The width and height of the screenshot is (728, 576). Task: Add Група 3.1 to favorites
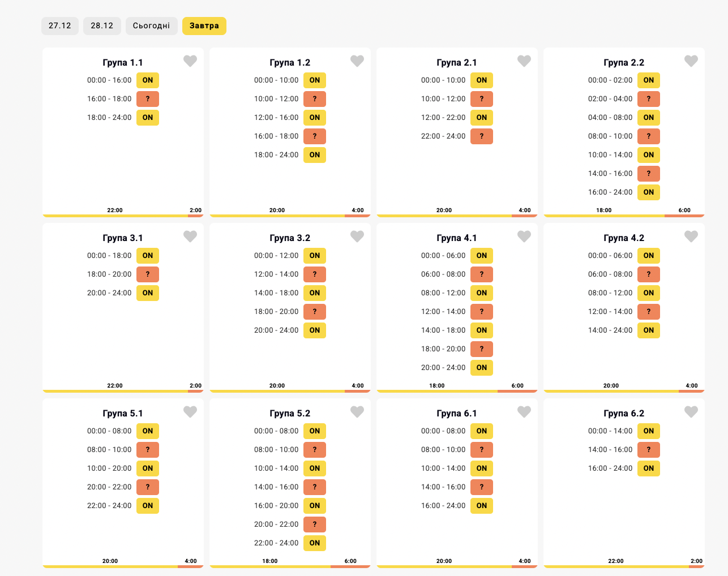tap(190, 237)
